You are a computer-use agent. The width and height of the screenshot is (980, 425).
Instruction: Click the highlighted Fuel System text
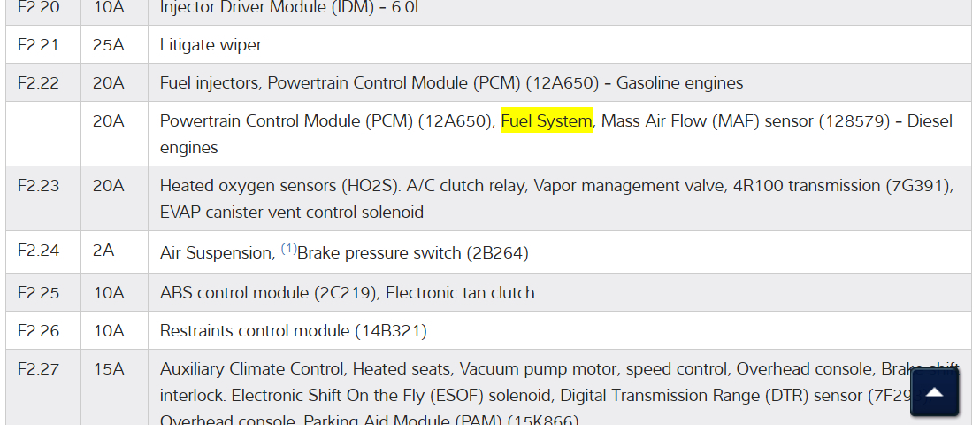tap(546, 121)
